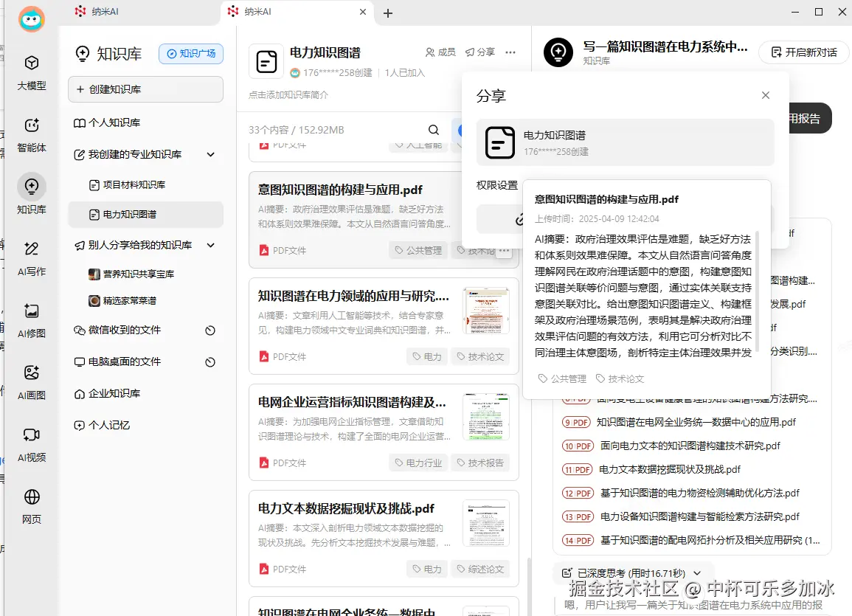Close the 分享 dialog
Screen dimensions: 852x616
tap(766, 95)
